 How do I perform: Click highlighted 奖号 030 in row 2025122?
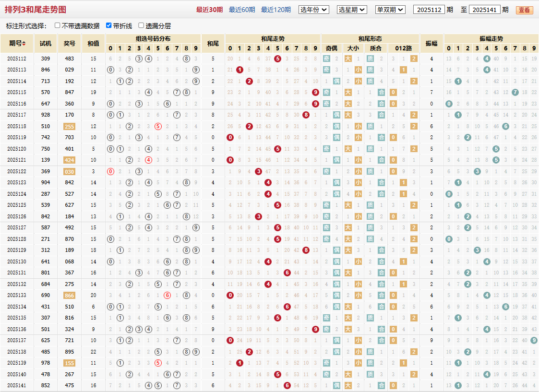tap(70, 171)
